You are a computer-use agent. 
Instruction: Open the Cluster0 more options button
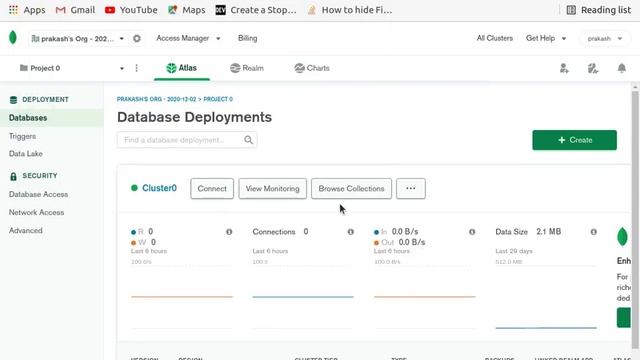point(411,189)
